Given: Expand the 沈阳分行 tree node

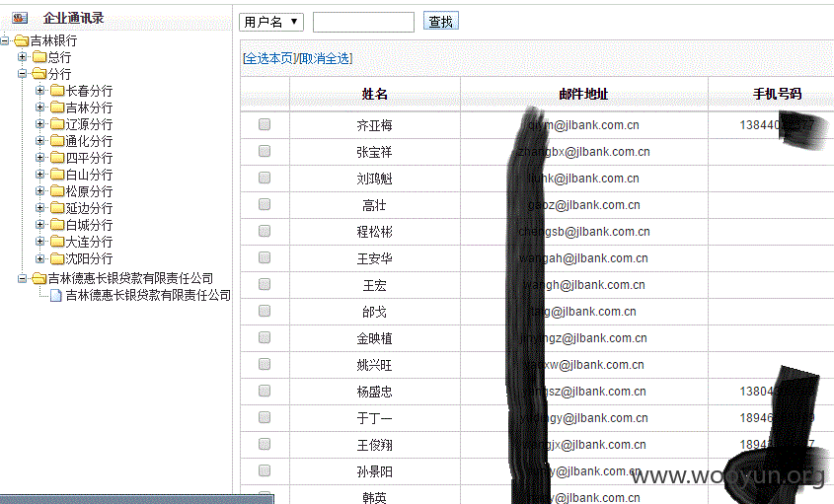Looking at the screenshot, I should pos(39,258).
